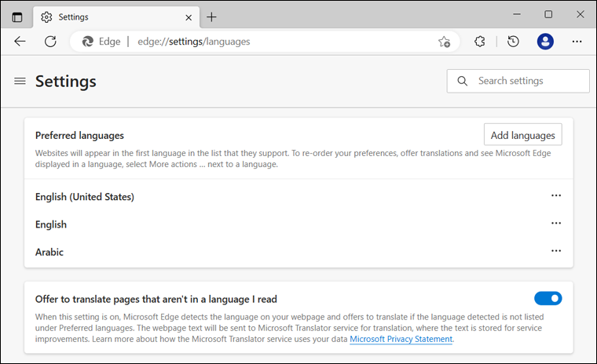Go back using the back arrow
Image resolution: width=597 pixels, height=364 pixels.
click(20, 41)
